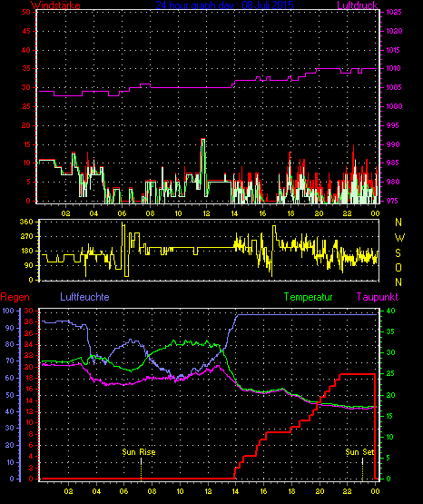Select the magenta Taupunkt legend label
Image resolution: width=423 pixels, height=504 pixels.
tap(378, 297)
